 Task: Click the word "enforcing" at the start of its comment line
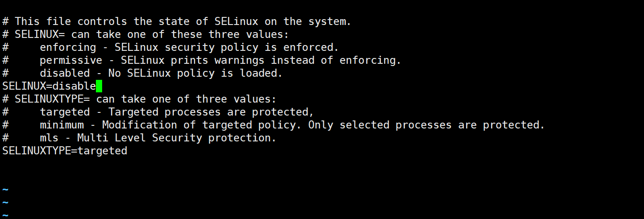(68, 47)
